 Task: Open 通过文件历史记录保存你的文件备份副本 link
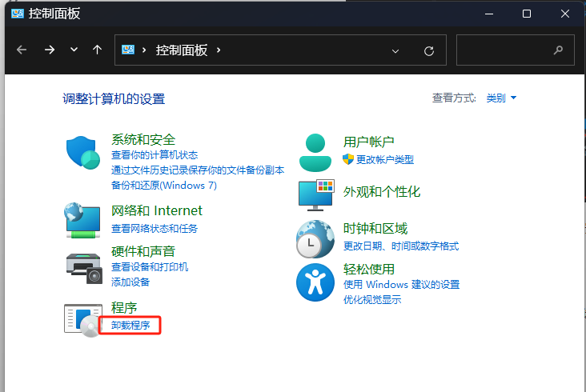tap(198, 170)
